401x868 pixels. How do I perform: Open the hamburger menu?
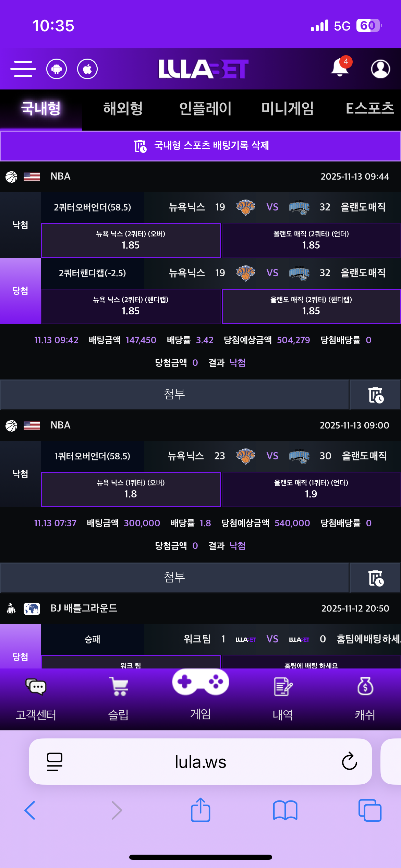23,69
